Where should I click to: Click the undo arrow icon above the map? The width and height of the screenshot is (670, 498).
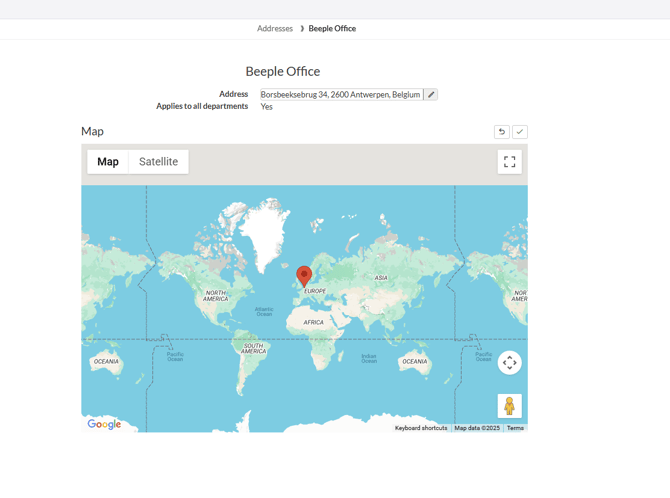tap(502, 132)
